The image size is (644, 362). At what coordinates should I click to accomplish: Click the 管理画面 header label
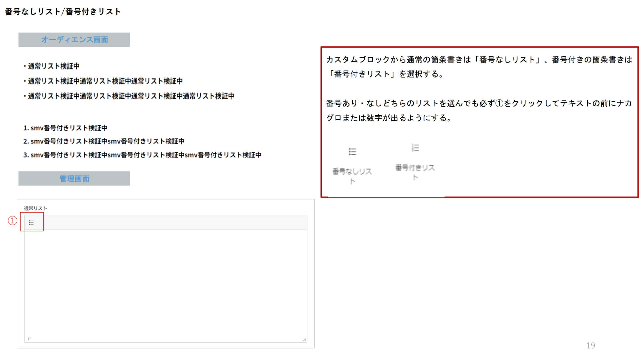(x=74, y=178)
